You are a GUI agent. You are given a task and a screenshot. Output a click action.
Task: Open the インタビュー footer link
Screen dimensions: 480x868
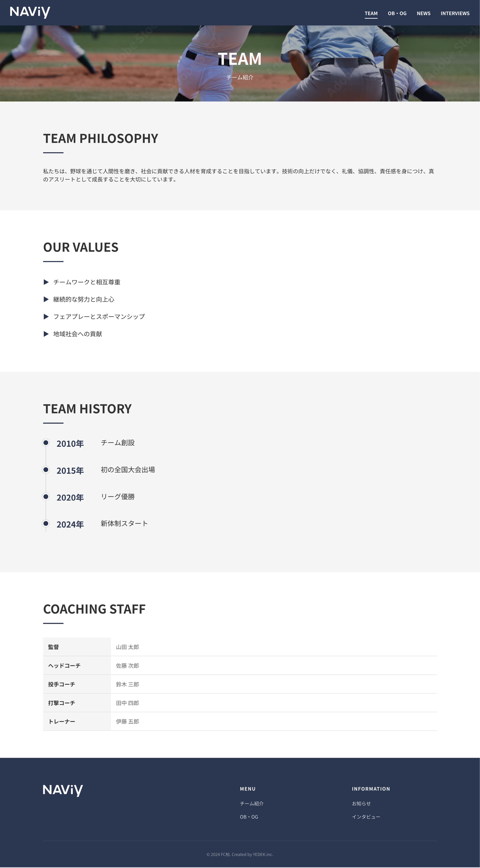tap(366, 817)
